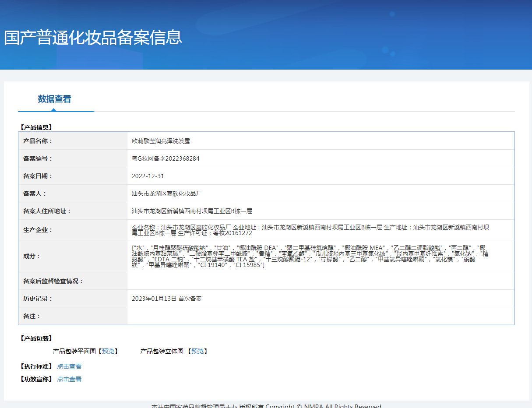The width and height of the screenshot is (532, 408).
Task: Click the 成分 ingredient list text
Action: point(310,256)
